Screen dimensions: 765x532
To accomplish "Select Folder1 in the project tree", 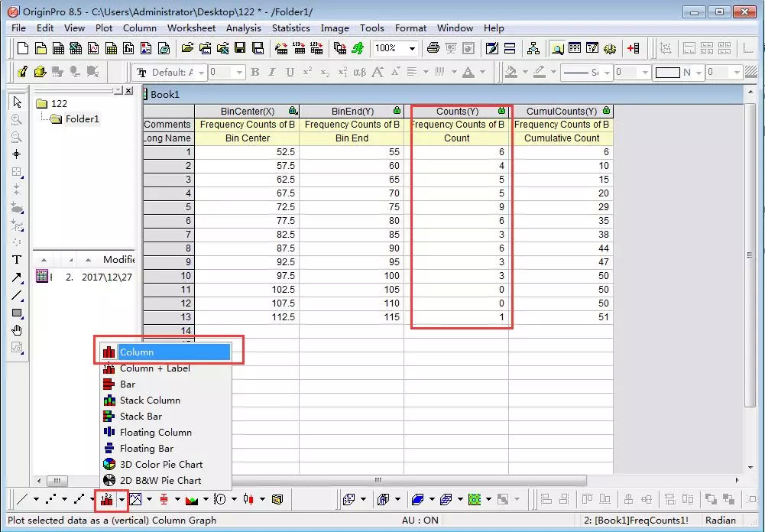I will (x=82, y=118).
